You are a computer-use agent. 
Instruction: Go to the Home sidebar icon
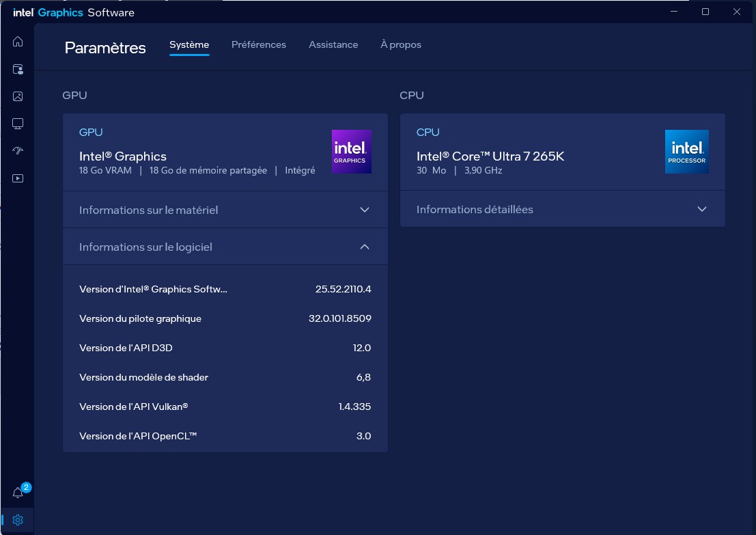point(18,42)
